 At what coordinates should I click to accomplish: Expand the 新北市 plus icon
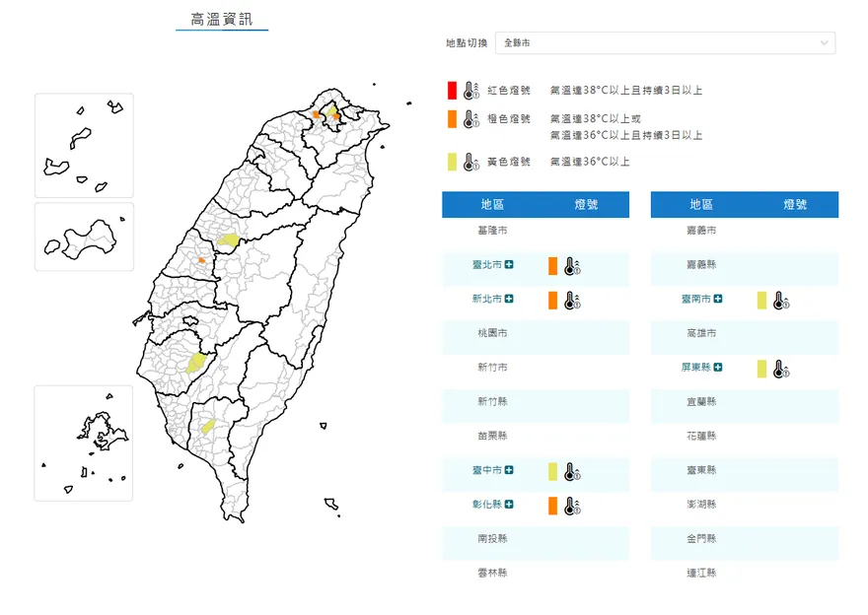tap(510, 299)
